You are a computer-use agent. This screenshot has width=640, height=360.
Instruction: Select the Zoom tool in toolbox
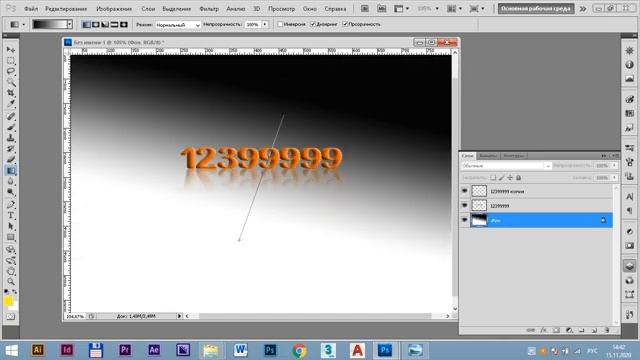pyautogui.click(x=11, y=282)
